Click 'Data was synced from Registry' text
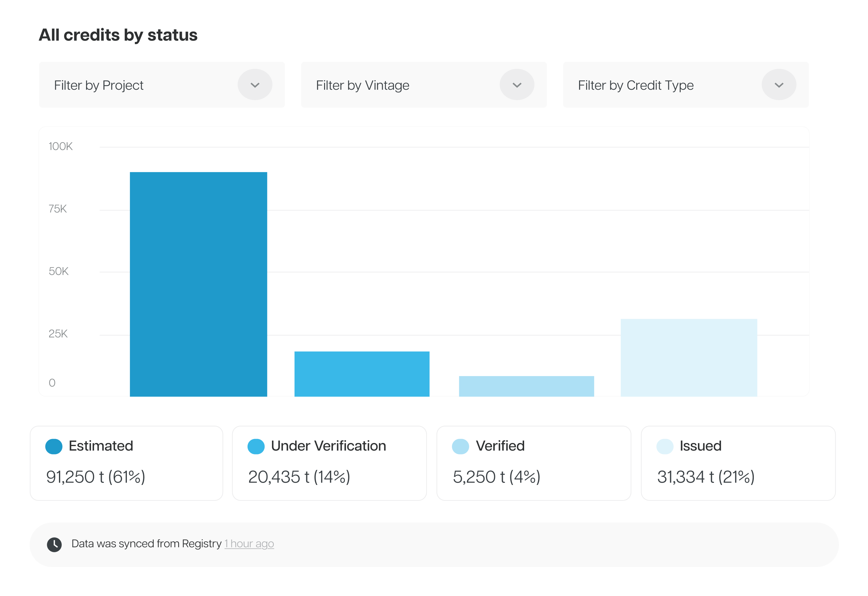Screen dimensions: 868x596 tap(147, 544)
